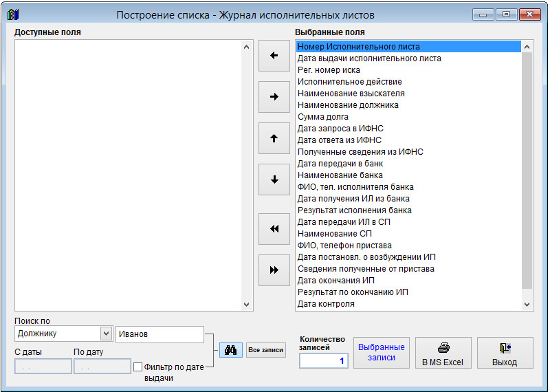Viewport: 550px width, 392px height.
Task: Select the Наименование должника field
Action: [x=408, y=105]
